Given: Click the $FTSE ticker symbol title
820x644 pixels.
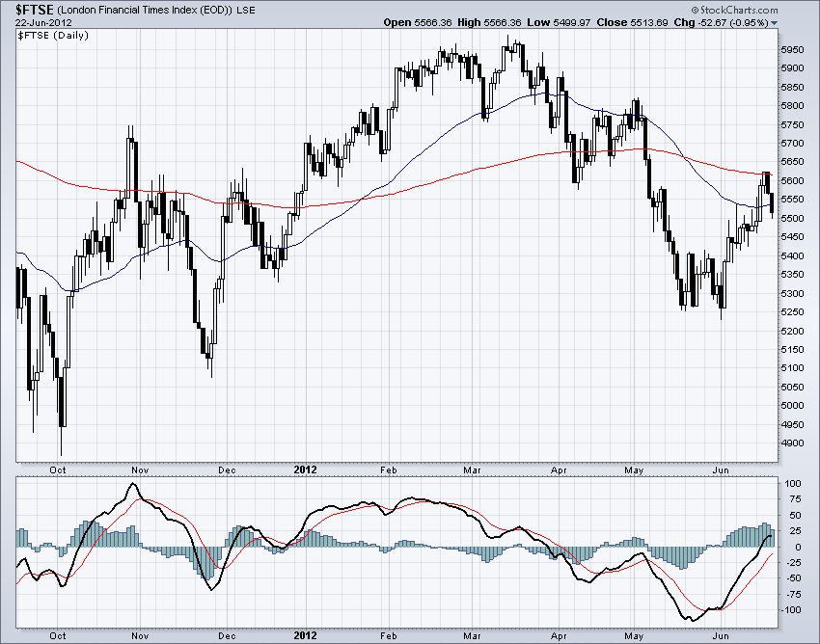Looking at the screenshot, I should [35, 10].
